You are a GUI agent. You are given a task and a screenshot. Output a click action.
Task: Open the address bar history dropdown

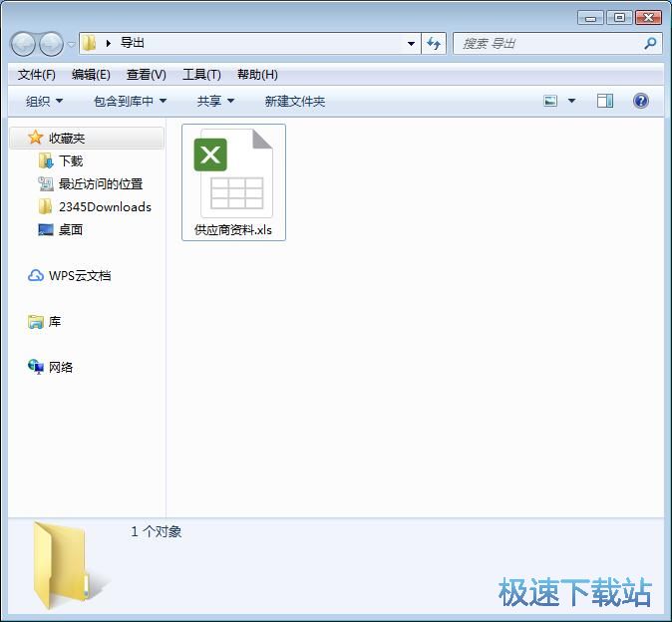[x=411, y=43]
